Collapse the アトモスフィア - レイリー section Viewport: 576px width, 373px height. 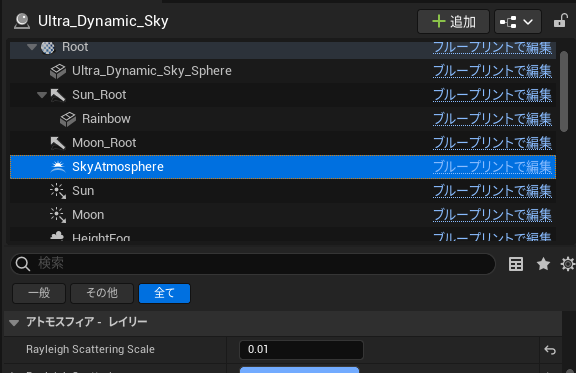coord(14,323)
